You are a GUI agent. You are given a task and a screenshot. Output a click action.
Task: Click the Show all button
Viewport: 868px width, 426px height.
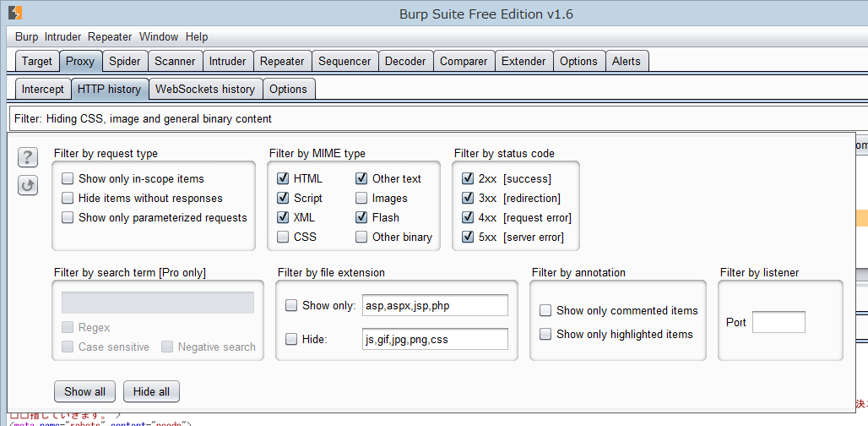coord(84,391)
